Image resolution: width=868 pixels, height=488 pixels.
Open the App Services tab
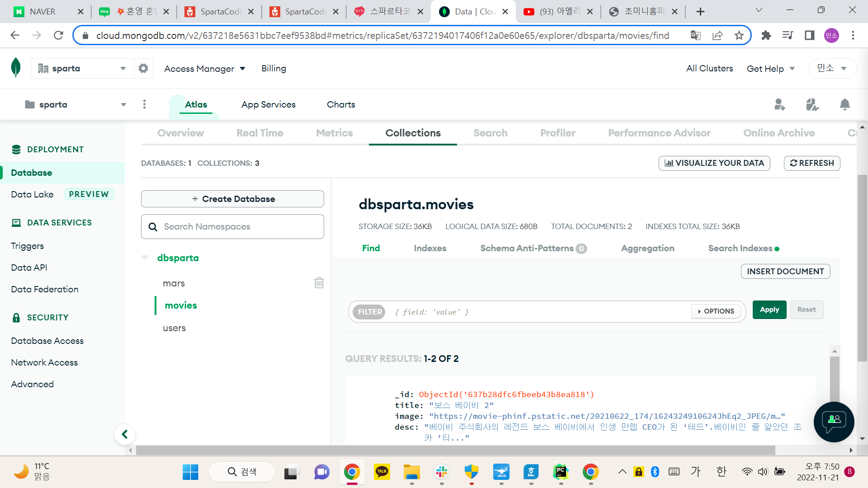pos(268,104)
